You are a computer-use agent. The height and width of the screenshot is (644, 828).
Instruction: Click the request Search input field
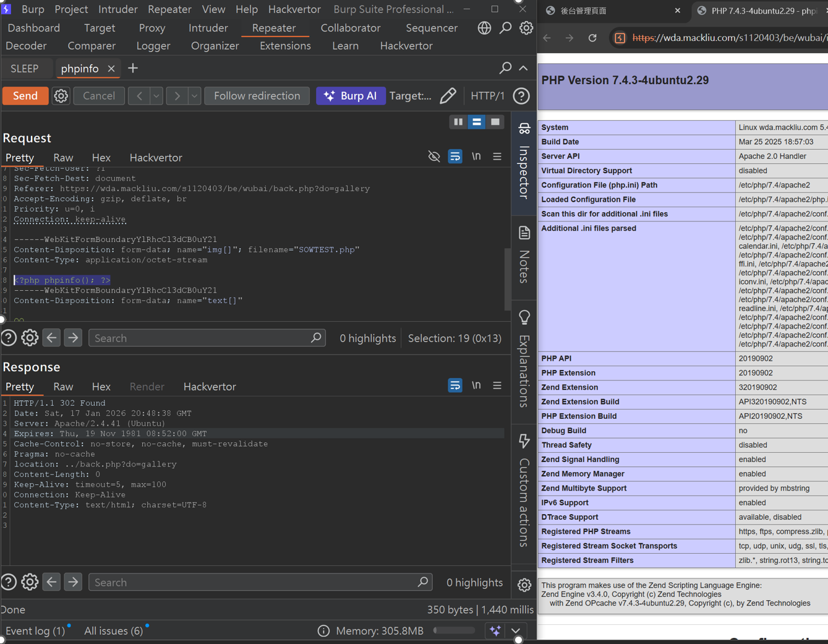[x=207, y=338]
